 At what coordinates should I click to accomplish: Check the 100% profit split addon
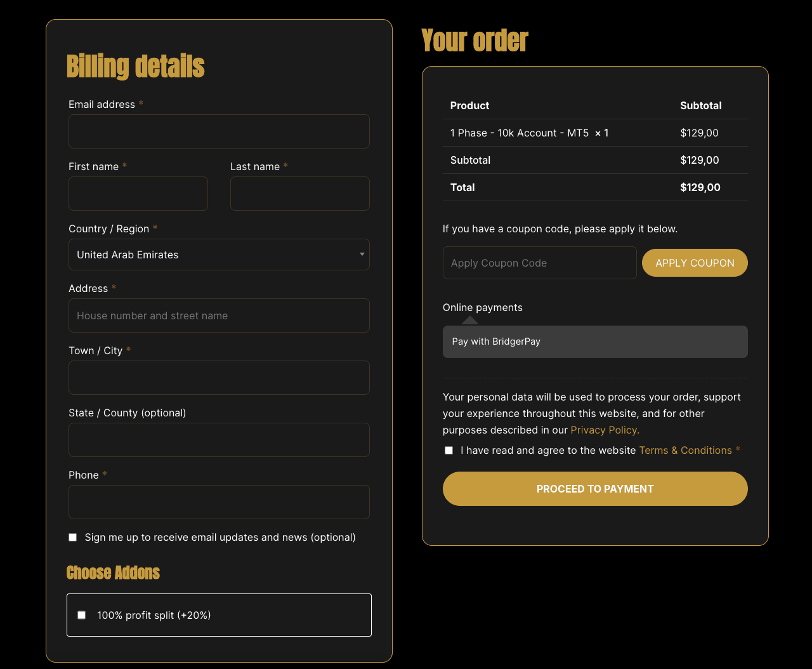coord(81,615)
